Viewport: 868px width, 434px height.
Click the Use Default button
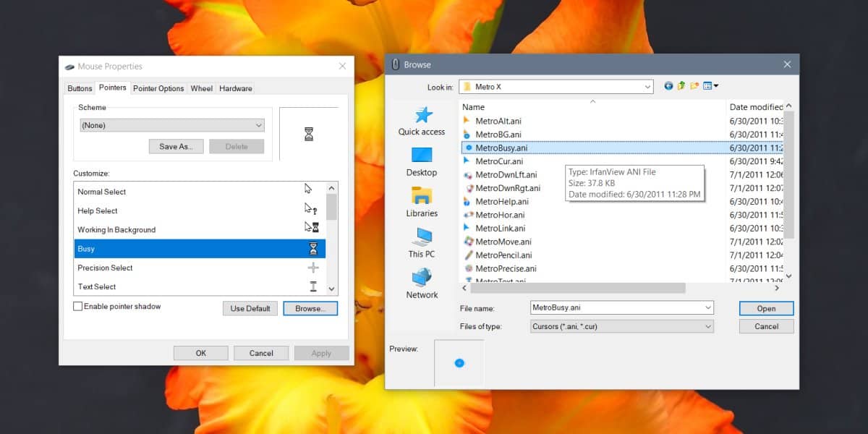(x=250, y=308)
